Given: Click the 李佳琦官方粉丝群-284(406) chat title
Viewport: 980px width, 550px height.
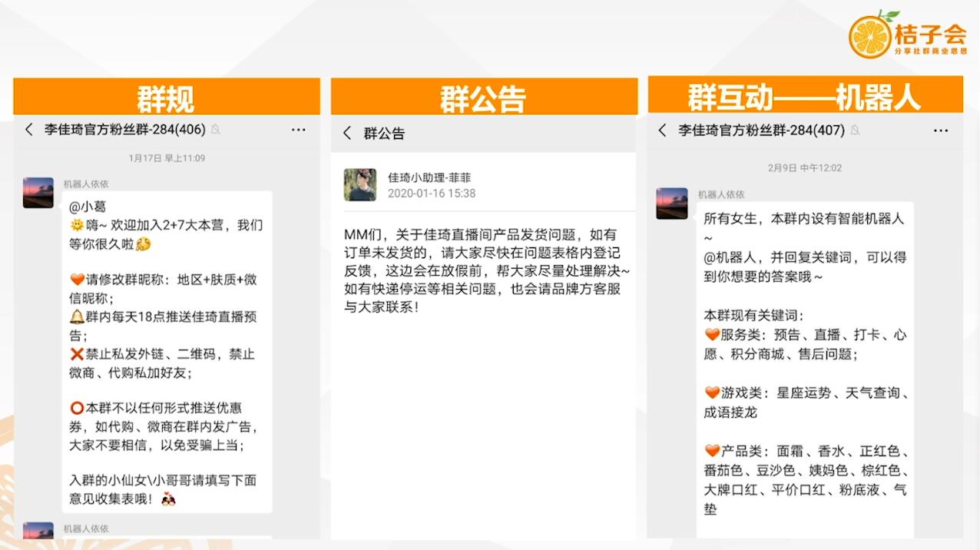Looking at the screenshot, I should (x=124, y=130).
